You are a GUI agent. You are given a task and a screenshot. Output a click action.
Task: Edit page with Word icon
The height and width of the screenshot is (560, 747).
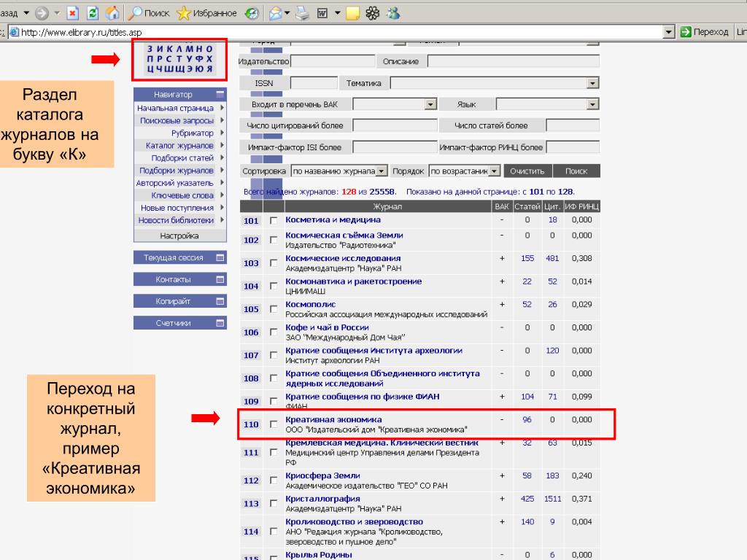click(322, 13)
